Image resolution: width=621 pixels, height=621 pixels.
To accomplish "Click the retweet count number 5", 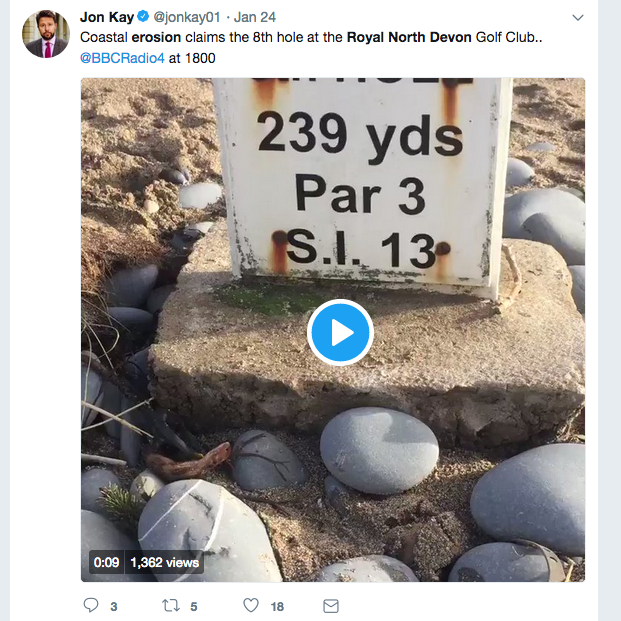I will 193,606.
